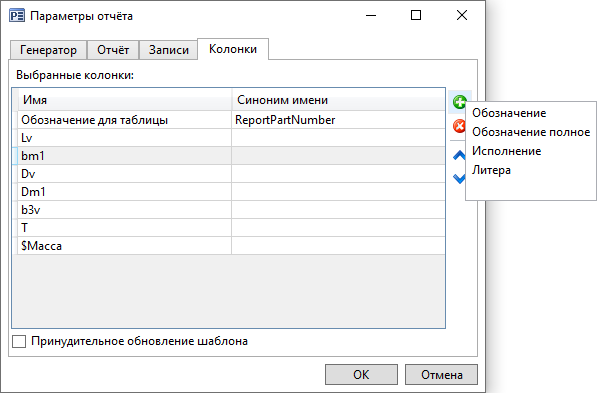Click the green add column icon
This screenshot has height=393, width=601.
(x=459, y=102)
